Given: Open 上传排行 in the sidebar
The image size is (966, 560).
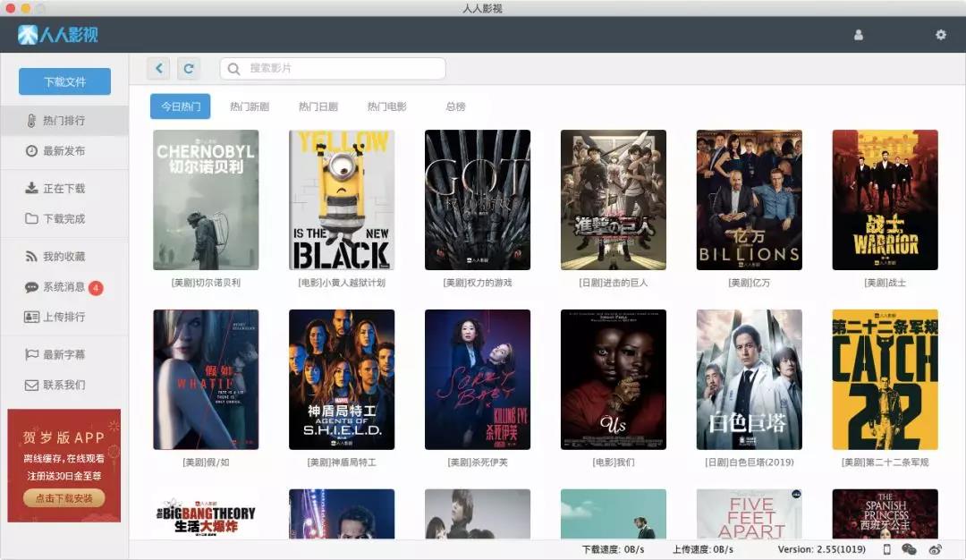Looking at the screenshot, I should click(x=64, y=317).
